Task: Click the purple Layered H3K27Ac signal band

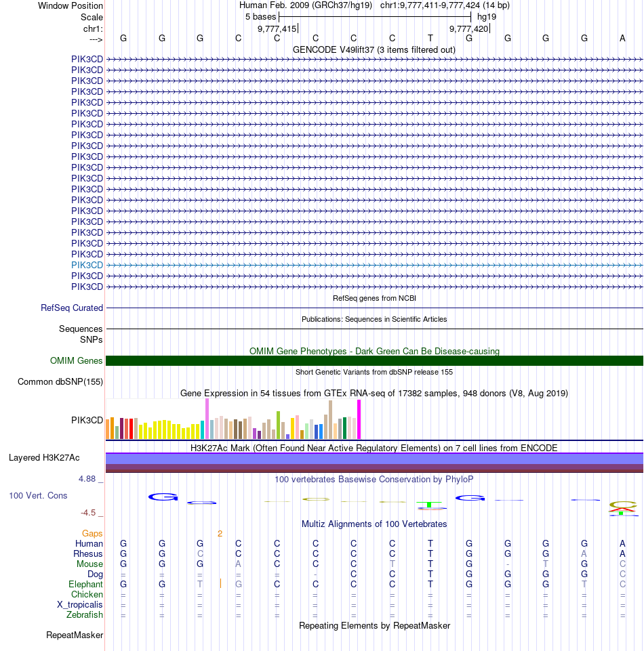Action: [374, 463]
